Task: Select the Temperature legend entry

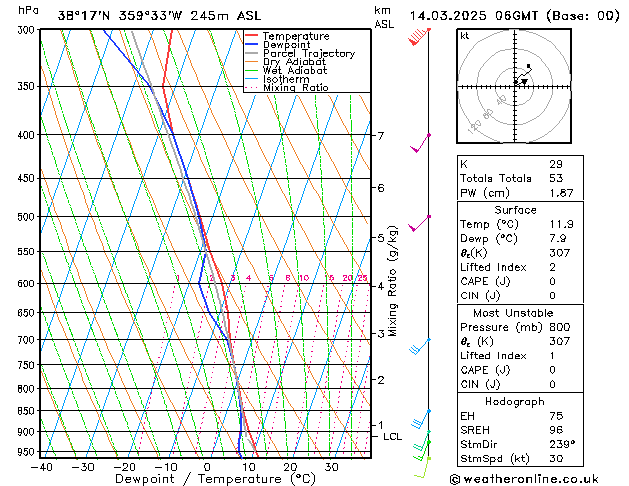Action: click(295, 36)
